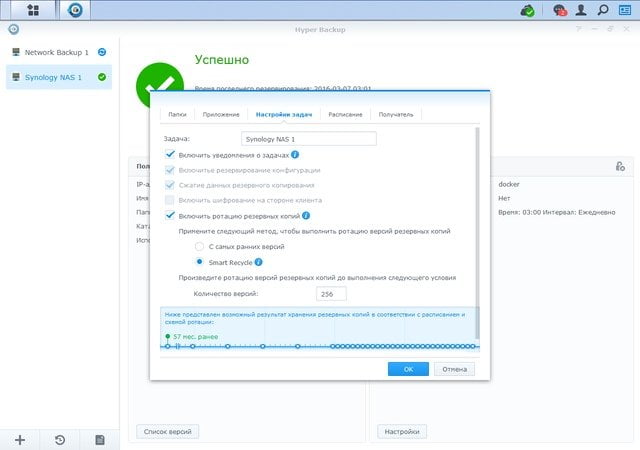Image resolution: width=640 pixels, height=450 pixels.
Task: Click the number of versions field
Action: coord(331,294)
